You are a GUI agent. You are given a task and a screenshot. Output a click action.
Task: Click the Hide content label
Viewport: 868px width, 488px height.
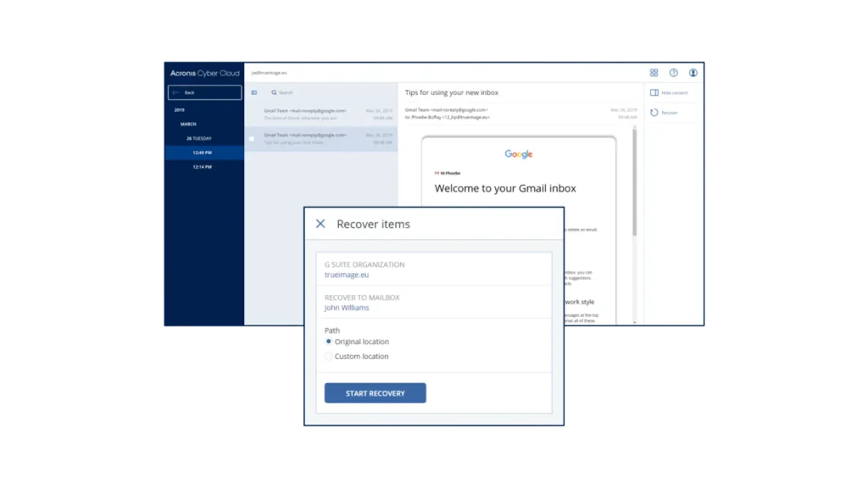coord(674,93)
